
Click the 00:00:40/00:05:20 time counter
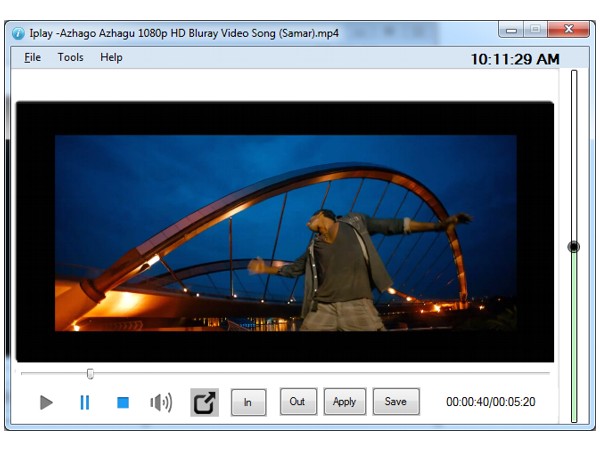491,402
